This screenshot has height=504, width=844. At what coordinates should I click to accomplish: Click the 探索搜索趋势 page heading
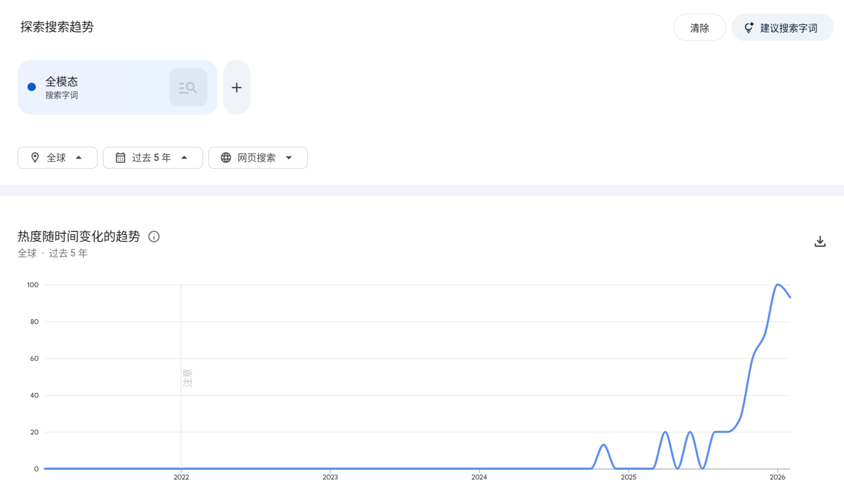click(x=57, y=27)
